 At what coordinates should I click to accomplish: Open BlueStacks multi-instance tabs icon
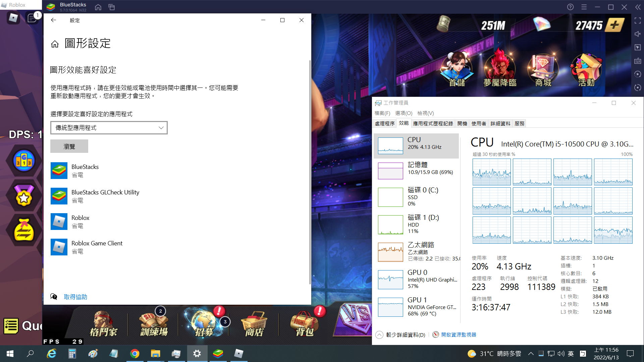pos(112,7)
